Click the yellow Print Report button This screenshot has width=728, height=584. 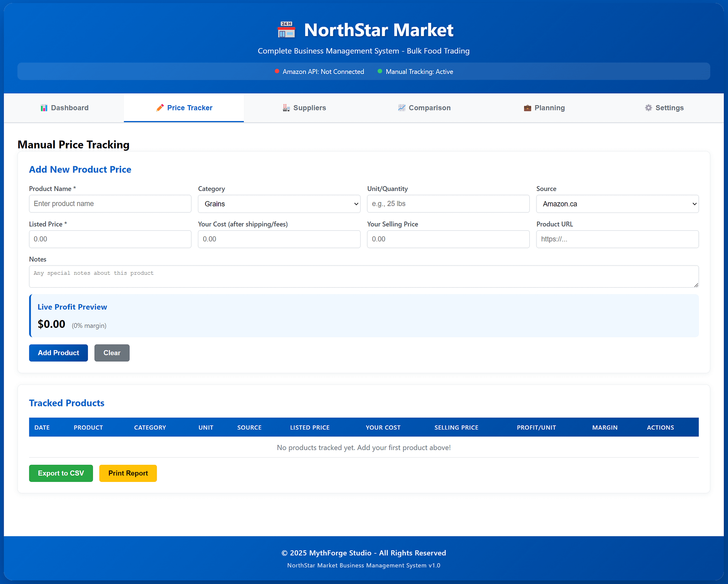(x=128, y=473)
